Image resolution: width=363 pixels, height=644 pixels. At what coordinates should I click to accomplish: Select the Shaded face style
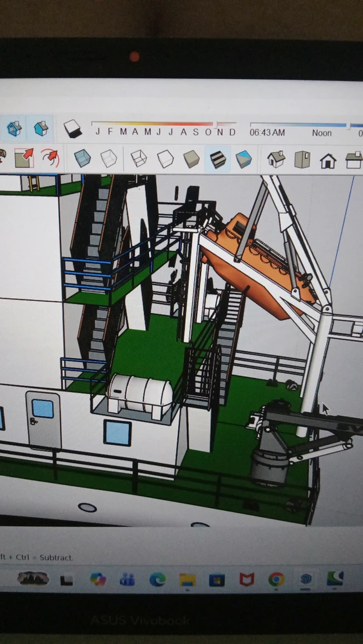pos(191,159)
